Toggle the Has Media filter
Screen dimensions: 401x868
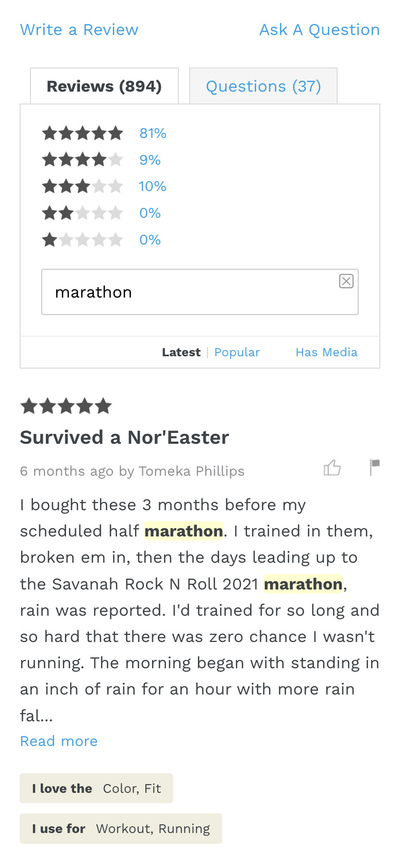(326, 353)
